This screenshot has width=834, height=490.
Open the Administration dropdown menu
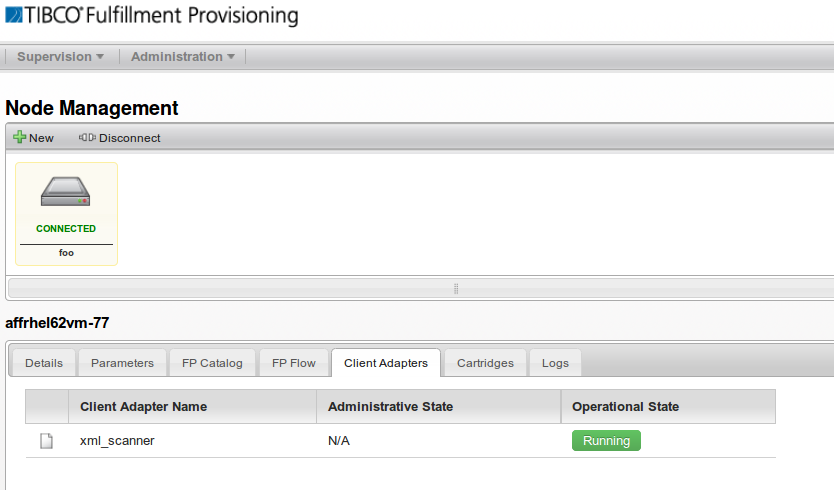182,56
